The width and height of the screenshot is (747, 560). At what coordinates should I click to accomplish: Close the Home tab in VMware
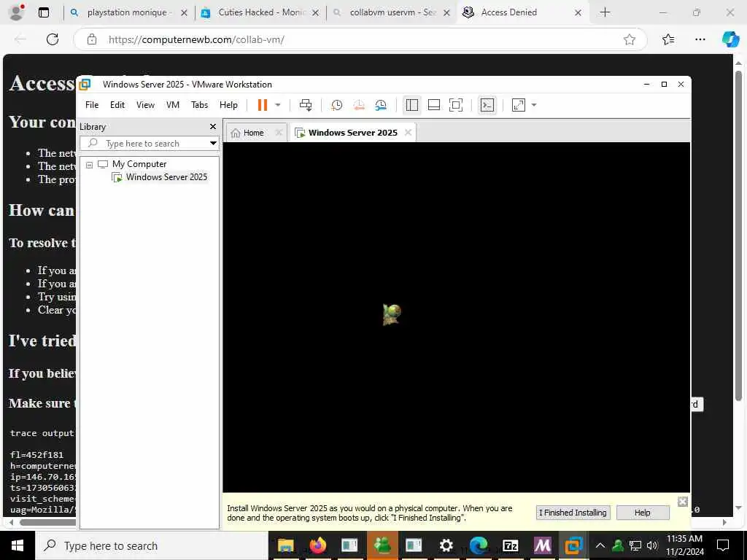coord(279,133)
